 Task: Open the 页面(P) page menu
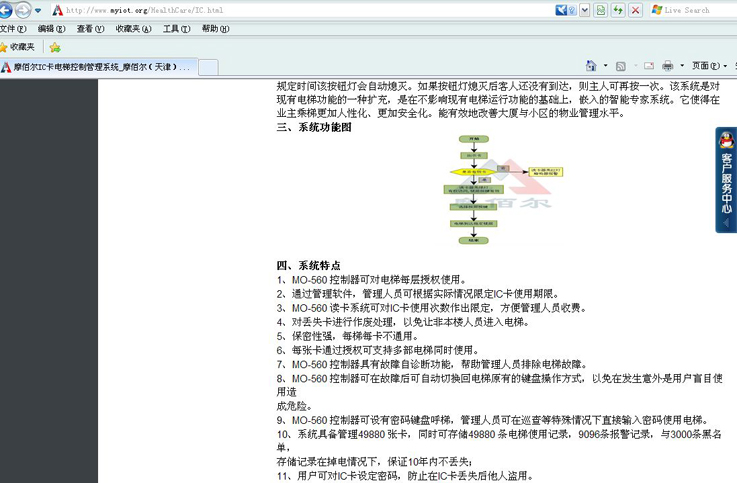(709, 66)
